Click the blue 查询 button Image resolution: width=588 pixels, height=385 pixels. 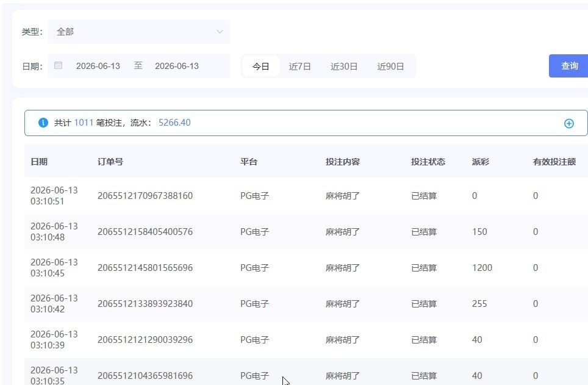point(568,66)
